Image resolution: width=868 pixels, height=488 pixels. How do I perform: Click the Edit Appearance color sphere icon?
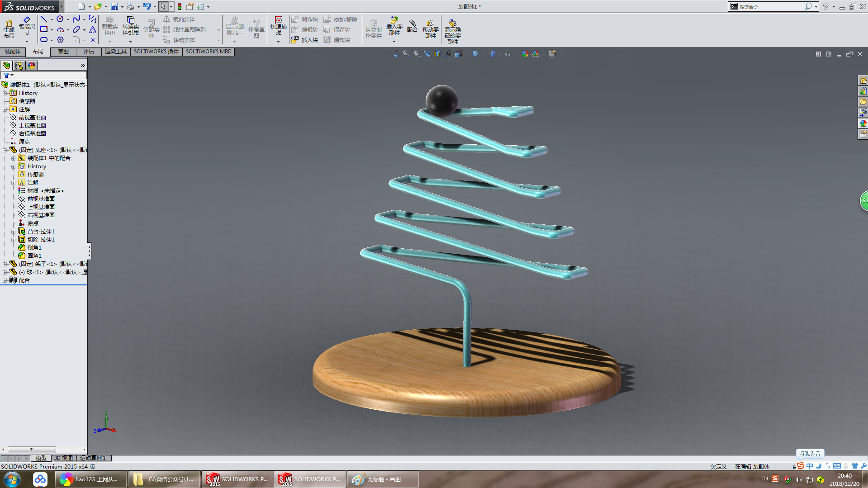525,54
